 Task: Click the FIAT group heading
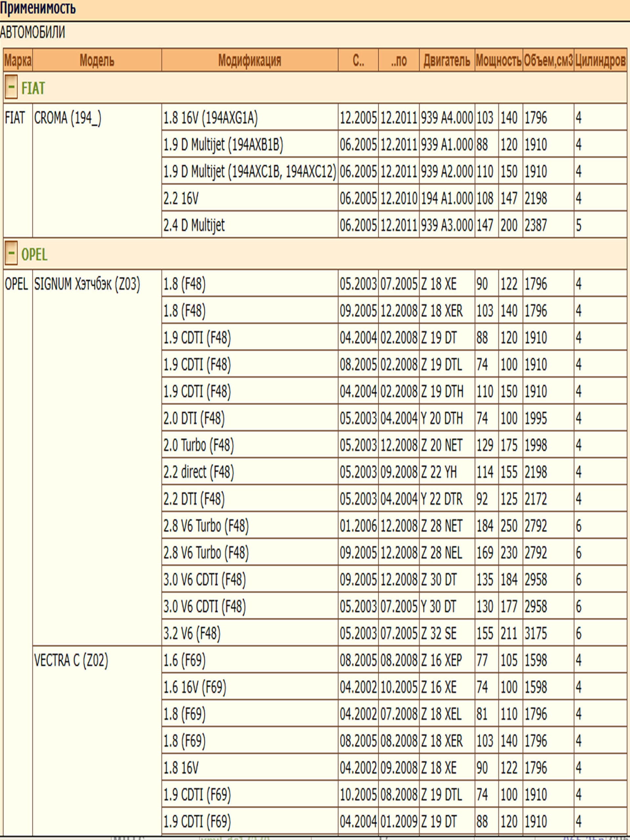(x=33, y=88)
